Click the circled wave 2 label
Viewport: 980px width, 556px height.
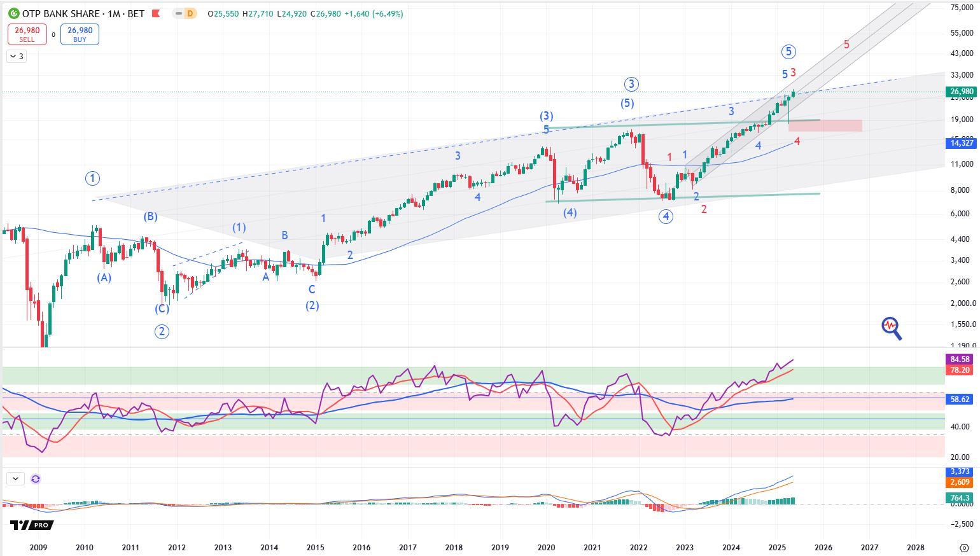tap(162, 331)
